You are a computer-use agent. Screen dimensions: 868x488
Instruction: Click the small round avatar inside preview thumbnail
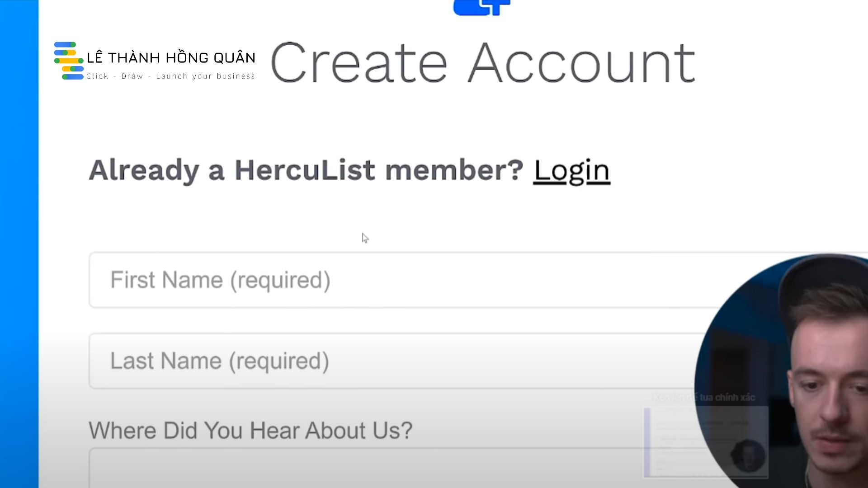(x=748, y=455)
